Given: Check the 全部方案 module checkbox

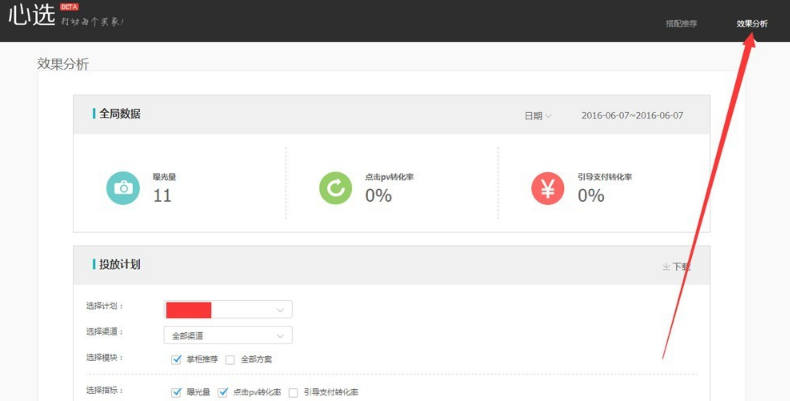Looking at the screenshot, I should [230, 360].
